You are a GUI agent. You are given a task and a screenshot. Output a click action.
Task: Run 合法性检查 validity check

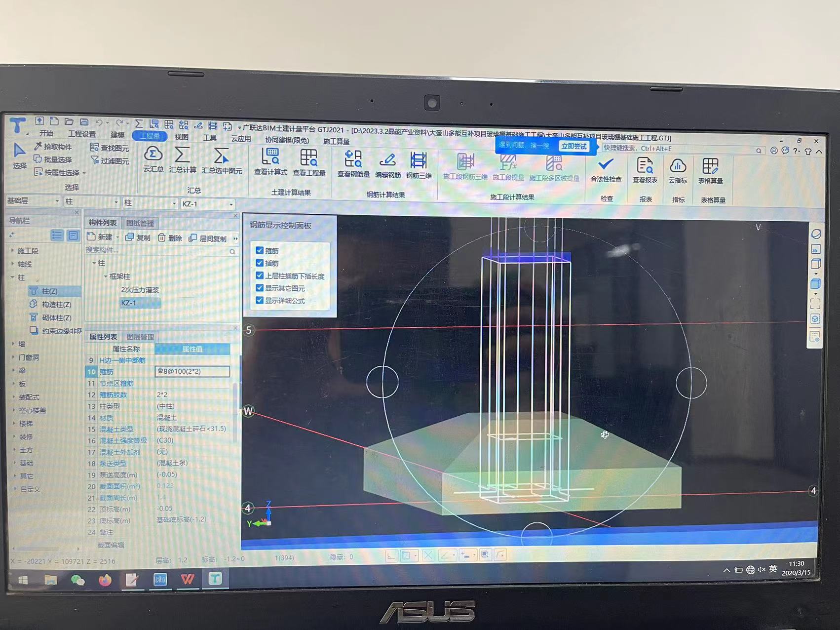pos(606,170)
